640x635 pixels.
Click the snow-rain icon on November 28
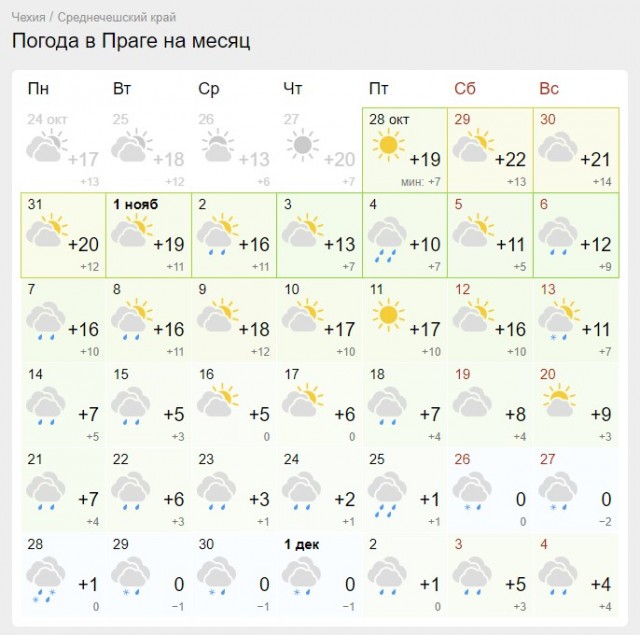45,580
